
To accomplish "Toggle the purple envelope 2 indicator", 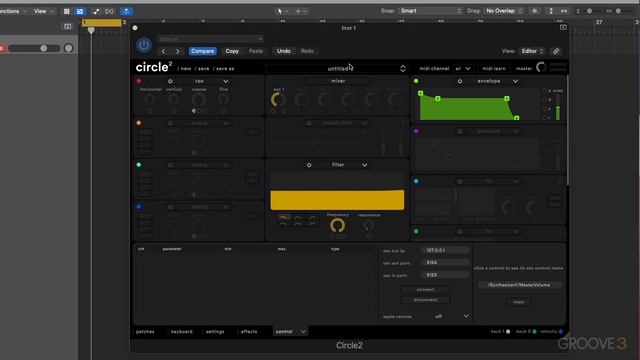I will point(416,131).
